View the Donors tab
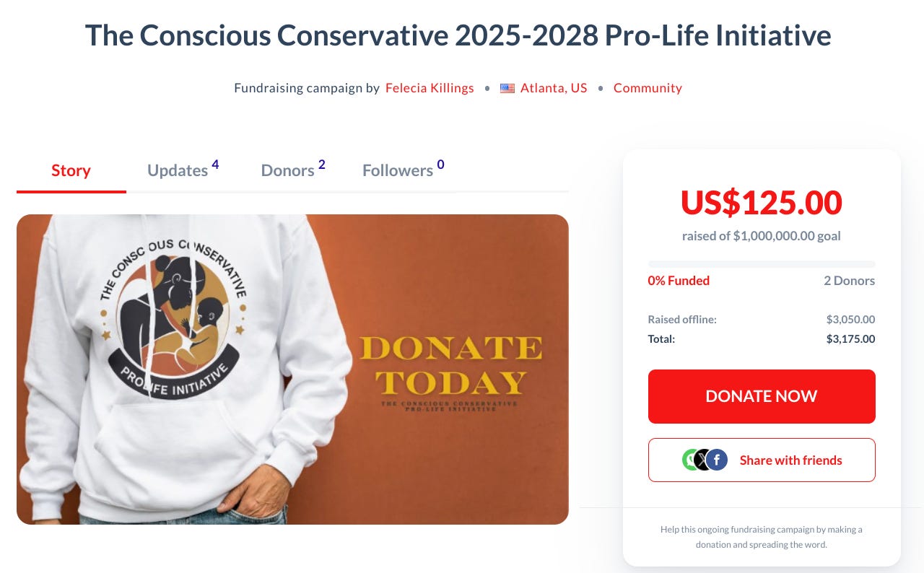This screenshot has width=924, height=573. coord(293,170)
